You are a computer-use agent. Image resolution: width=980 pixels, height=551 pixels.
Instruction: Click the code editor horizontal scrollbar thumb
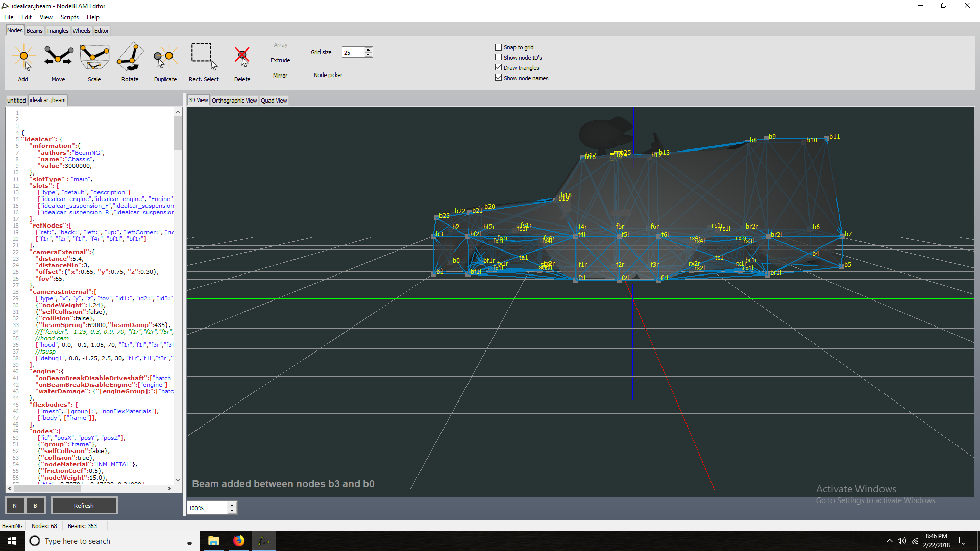47,488
